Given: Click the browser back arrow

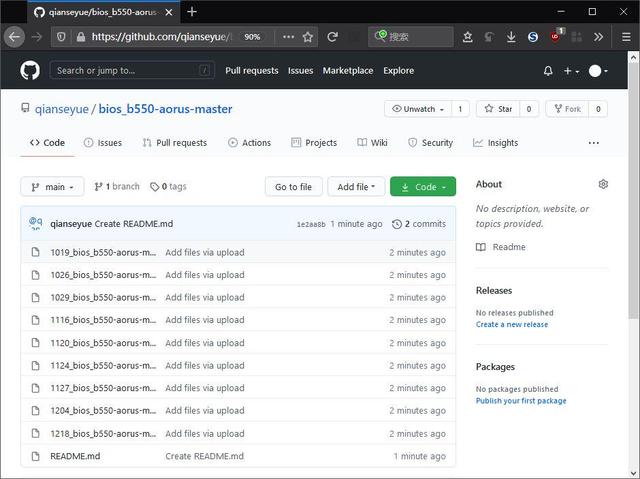Looking at the screenshot, I should tap(14, 37).
